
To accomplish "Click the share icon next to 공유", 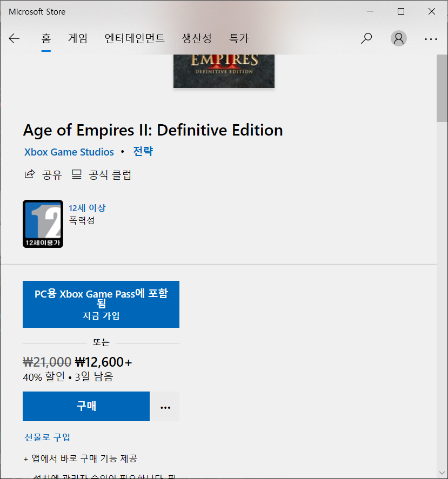I will pos(30,174).
